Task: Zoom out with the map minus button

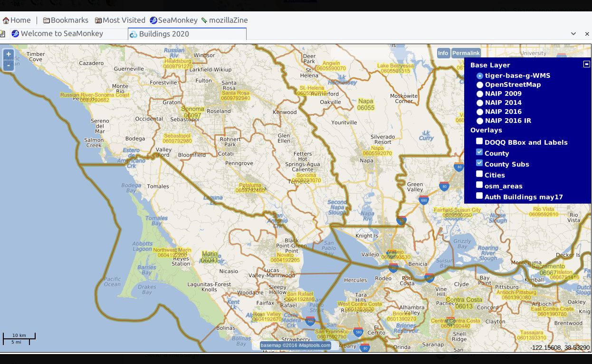Action: tap(9, 65)
